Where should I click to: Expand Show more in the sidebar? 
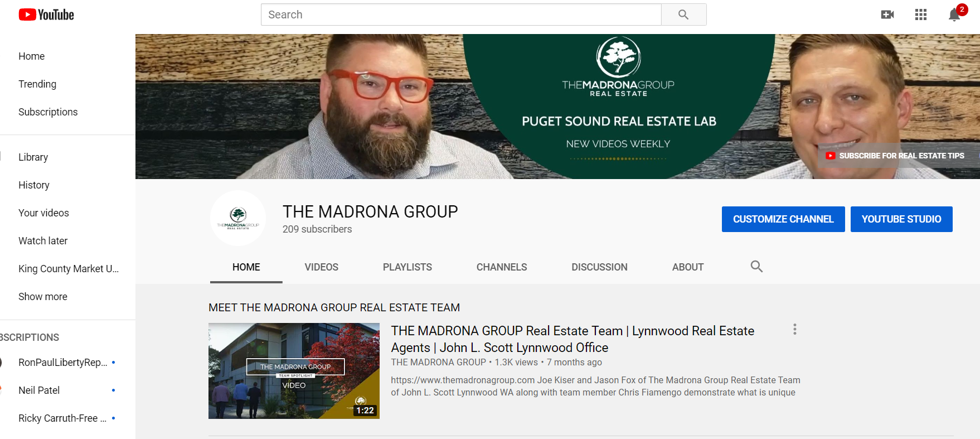(43, 297)
